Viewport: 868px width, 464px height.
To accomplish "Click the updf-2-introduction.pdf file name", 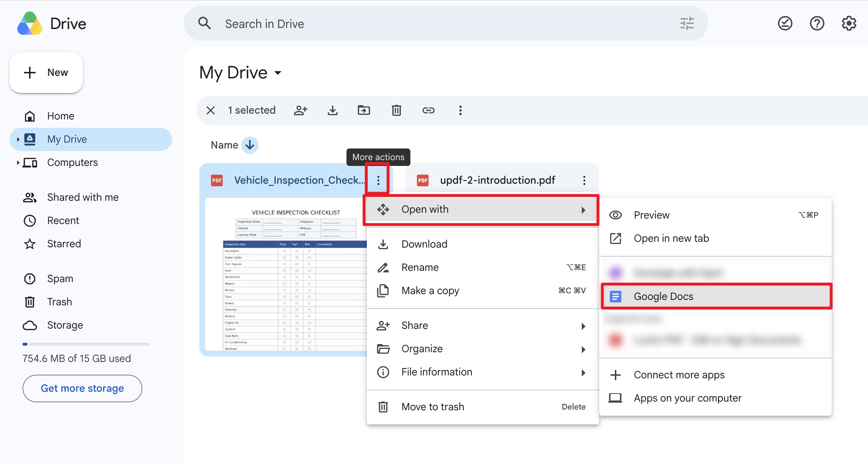I will pyautogui.click(x=498, y=180).
